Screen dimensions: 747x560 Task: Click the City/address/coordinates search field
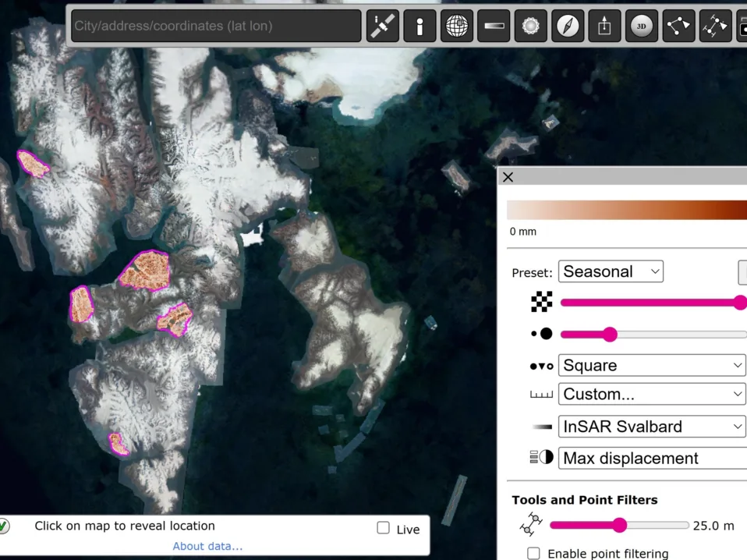pos(216,26)
